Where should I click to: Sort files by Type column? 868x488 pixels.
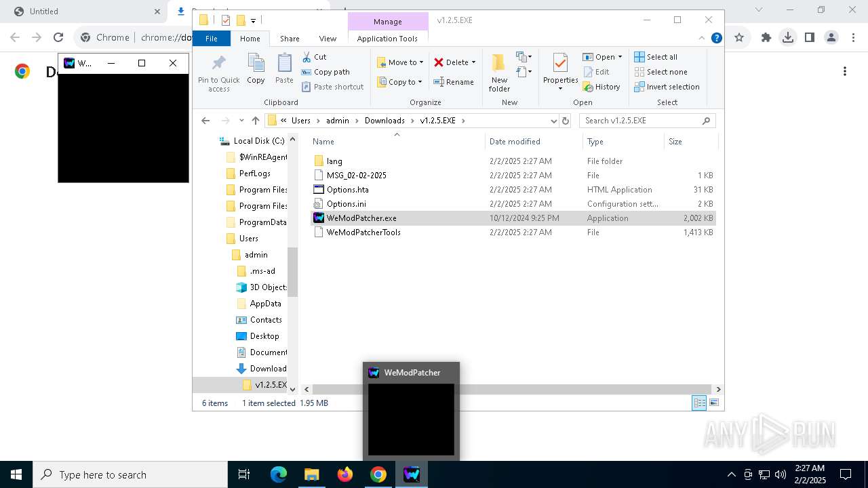[623, 142]
